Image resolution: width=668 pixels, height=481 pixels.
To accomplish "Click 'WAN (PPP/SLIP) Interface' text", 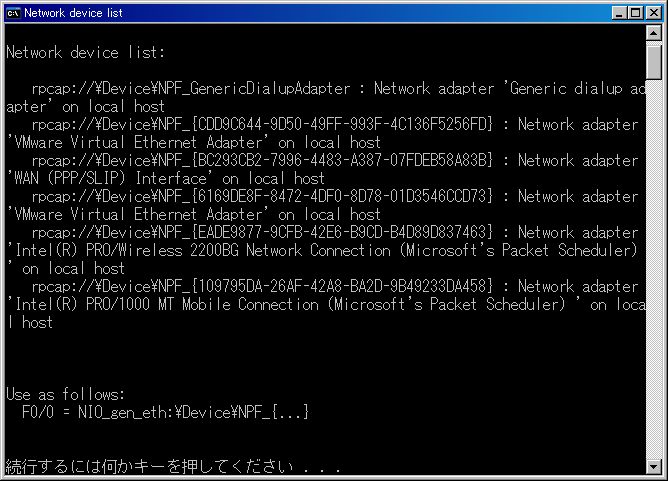I will pyautogui.click(x=109, y=179).
